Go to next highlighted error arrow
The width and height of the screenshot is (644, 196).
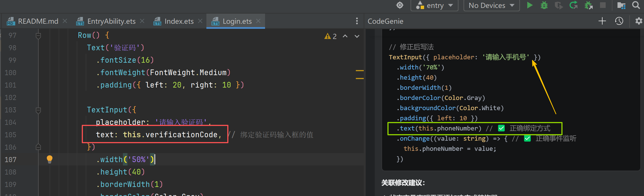point(357,36)
